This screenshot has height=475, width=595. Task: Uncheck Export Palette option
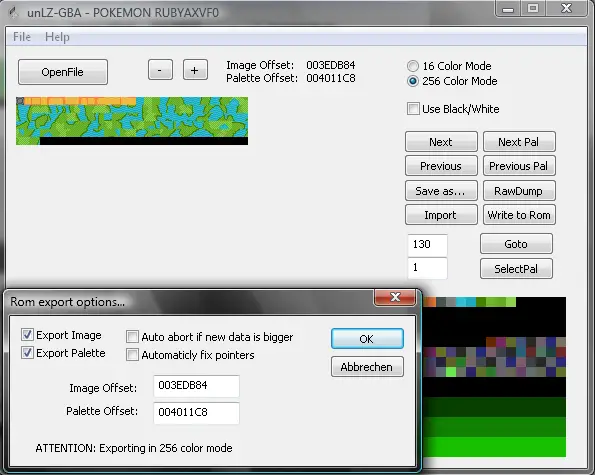click(27, 353)
